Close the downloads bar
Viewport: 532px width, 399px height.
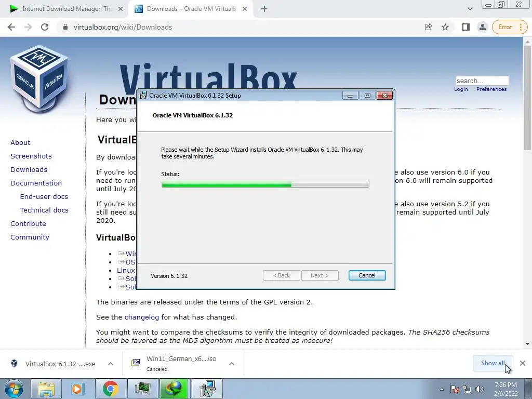(x=523, y=363)
